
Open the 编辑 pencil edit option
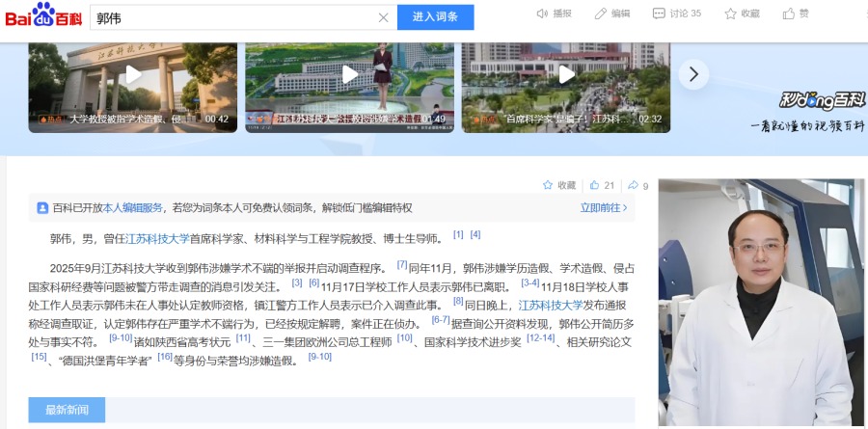(x=601, y=13)
